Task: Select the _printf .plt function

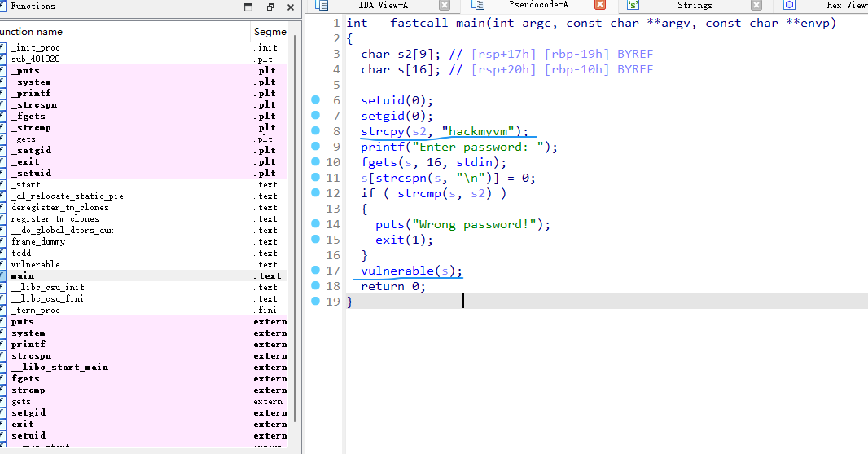Action: click(144, 93)
